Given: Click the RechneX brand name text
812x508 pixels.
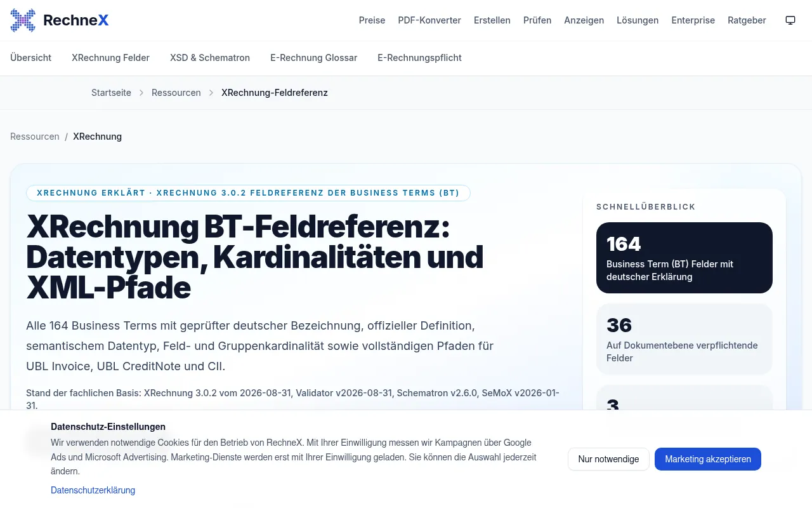Looking at the screenshot, I should click(76, 20).
